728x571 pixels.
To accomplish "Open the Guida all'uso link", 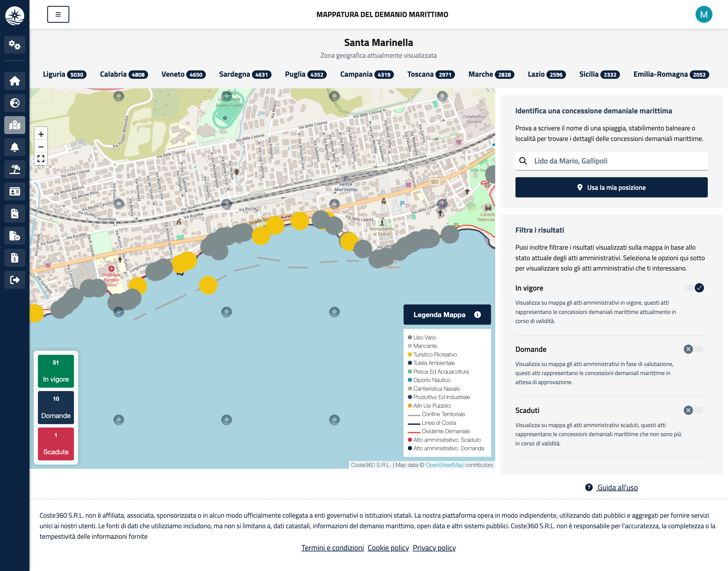I will (617, 487).
